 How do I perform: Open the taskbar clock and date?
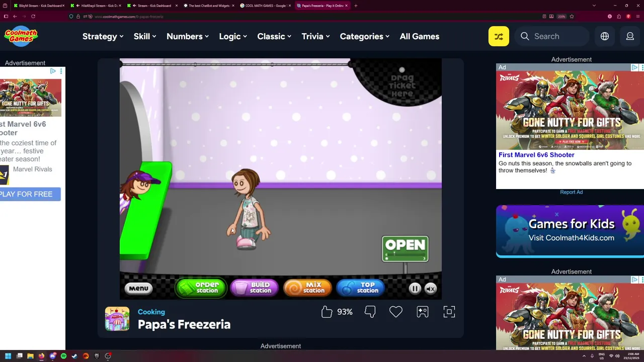[632, 356]
